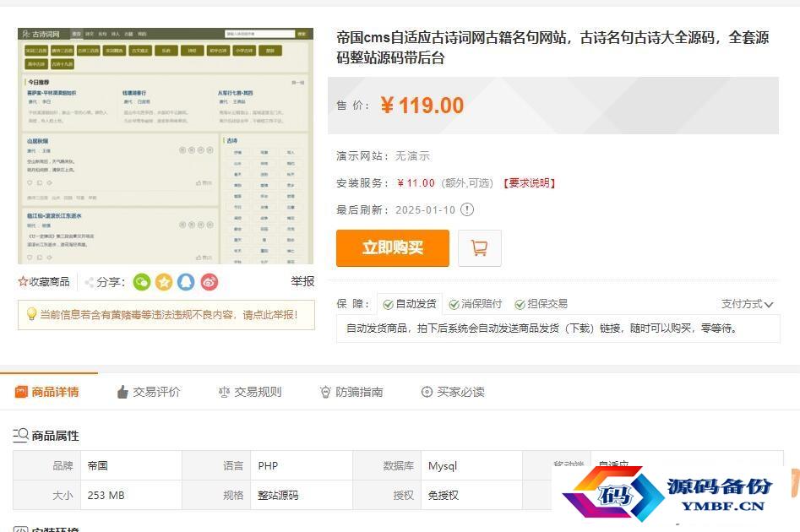The height and width of the screenshot is (532, 800).
Task: Select the 担保交易 guarantee tab
Action: (541, 304)
